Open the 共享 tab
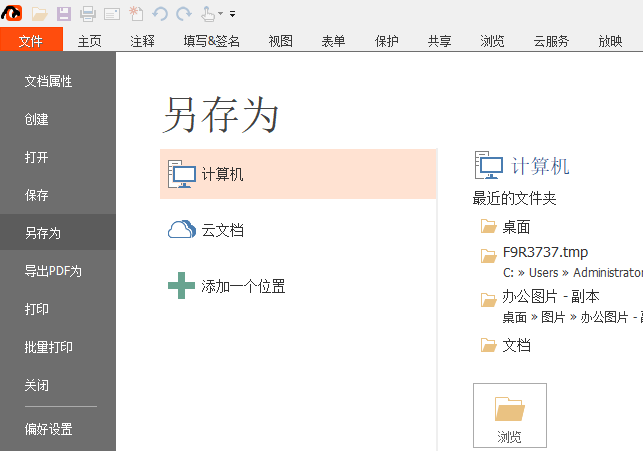The height and width of the screenshot is (451, 643). pos(439,41)
